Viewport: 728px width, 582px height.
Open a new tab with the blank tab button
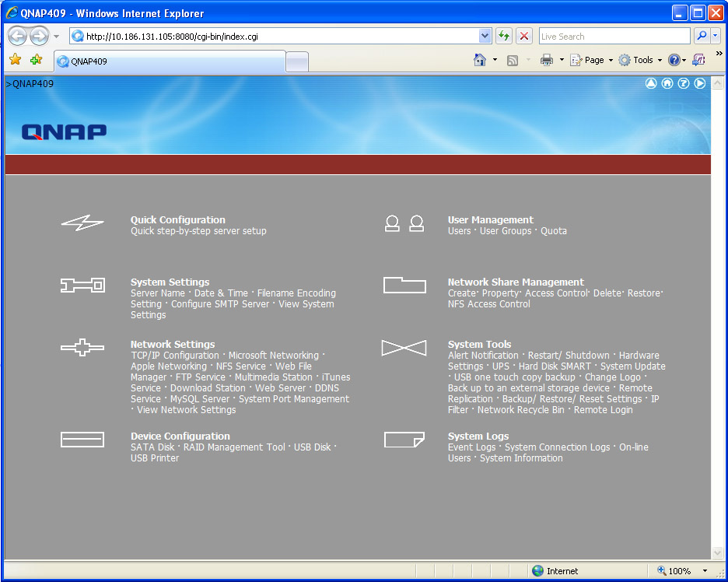[x=297, y=61]
